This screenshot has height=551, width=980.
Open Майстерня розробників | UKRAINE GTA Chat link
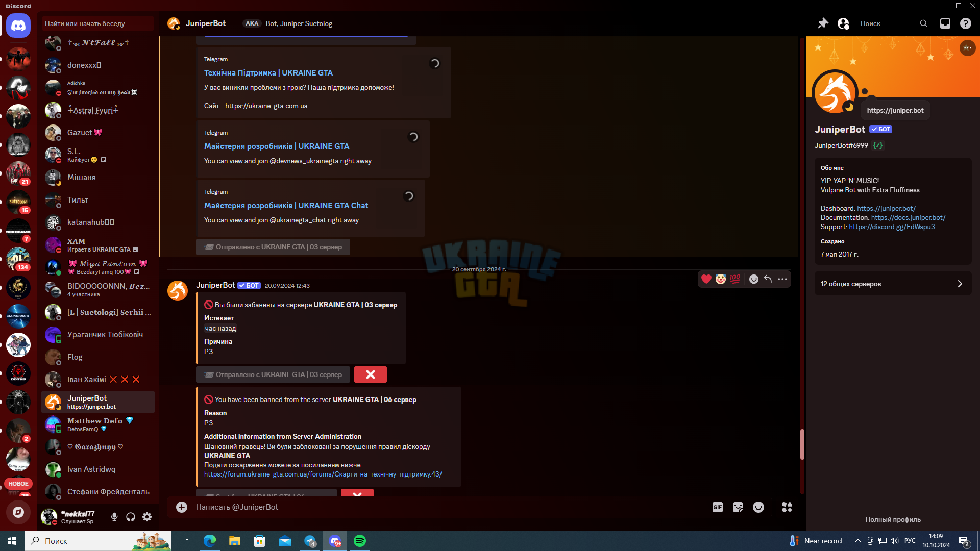click(286, 206)
